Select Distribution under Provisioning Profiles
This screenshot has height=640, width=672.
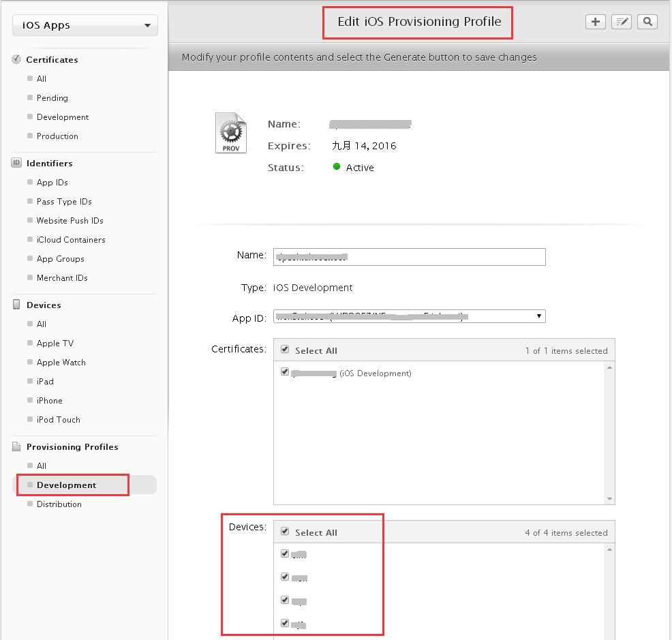pyautogui.click(x=59, y=504)
